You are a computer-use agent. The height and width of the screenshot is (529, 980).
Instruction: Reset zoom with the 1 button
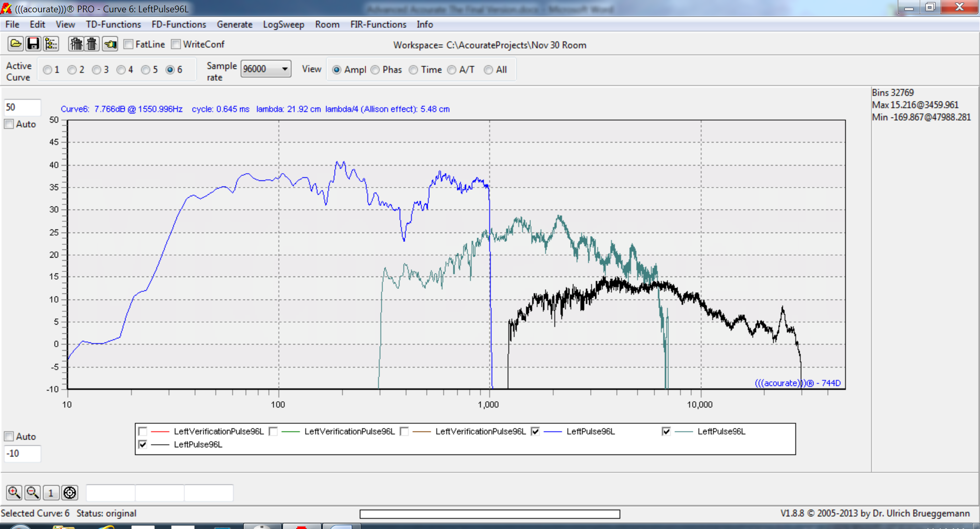pyautogui.click(x=51, y=493)
